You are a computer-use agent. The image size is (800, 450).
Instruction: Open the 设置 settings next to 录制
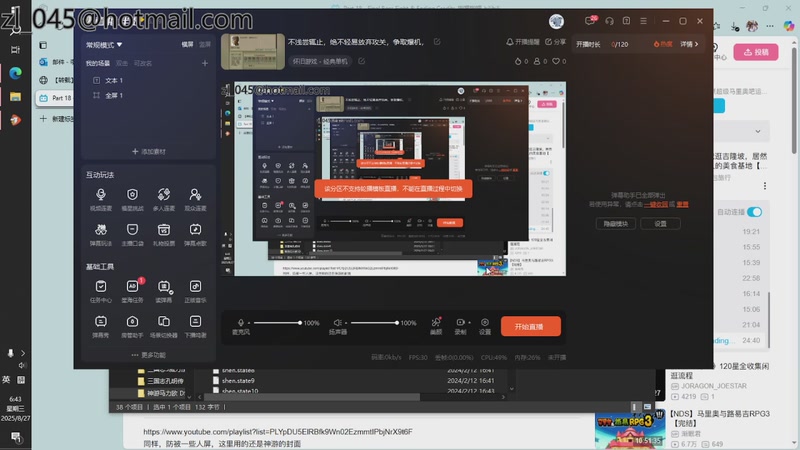coord(485,326)
